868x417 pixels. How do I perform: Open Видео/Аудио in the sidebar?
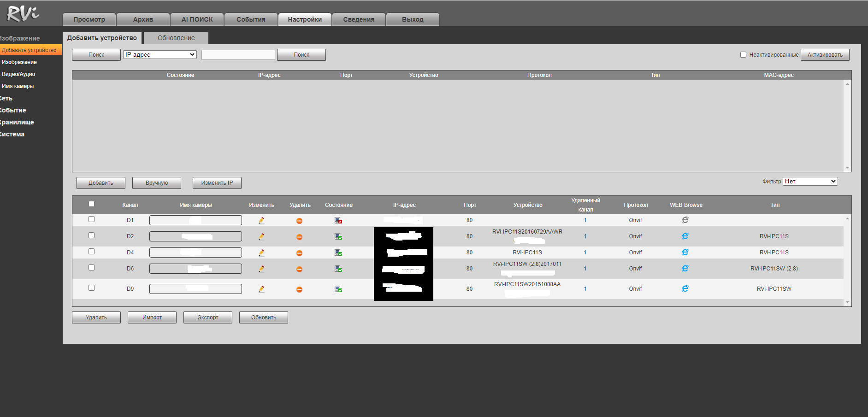click(x=18, y=74)
